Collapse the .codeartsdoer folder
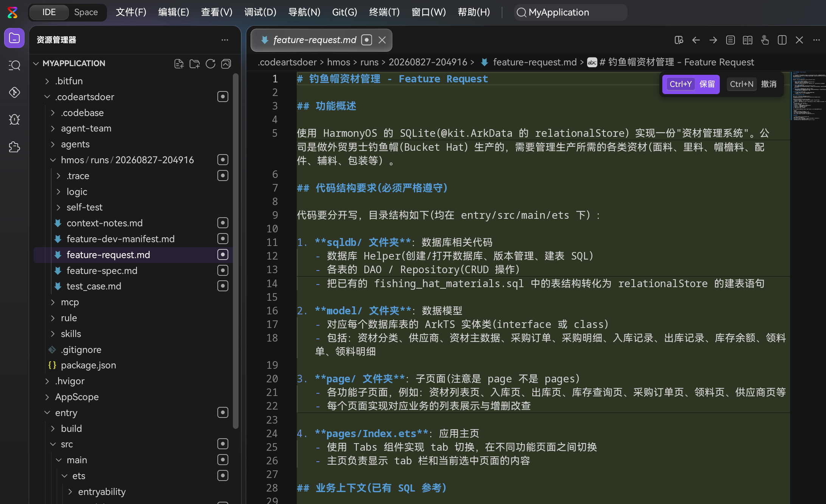The width and height of the screenshot is (826, 504). pos(47,97)
